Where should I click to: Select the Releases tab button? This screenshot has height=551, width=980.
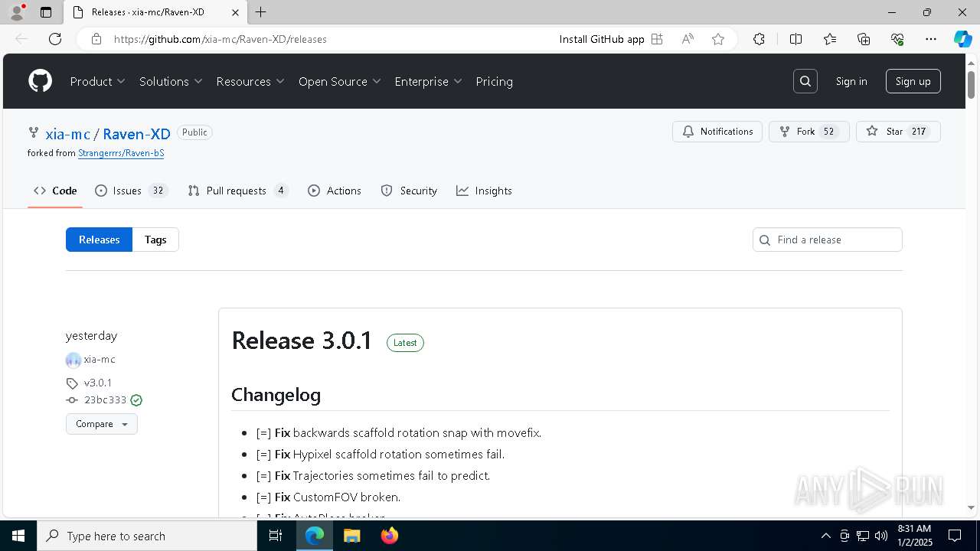[x=99, y=240]
